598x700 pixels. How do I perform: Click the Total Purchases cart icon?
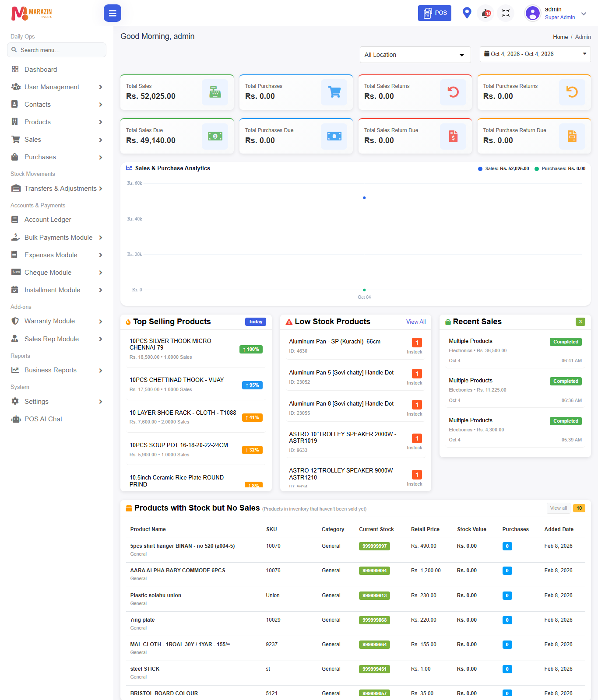(334, 92)
